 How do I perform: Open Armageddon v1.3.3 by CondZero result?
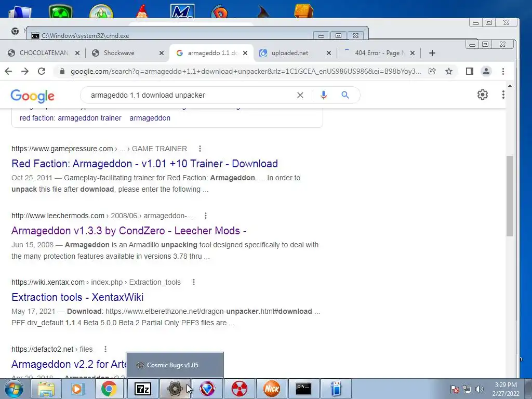[x=129, y=231]
